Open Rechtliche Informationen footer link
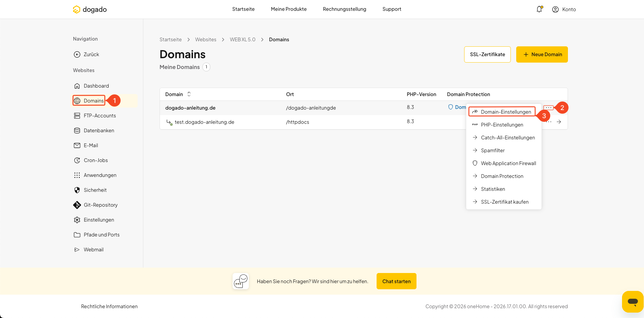Viewport: 644px width, 318px height. 109,306
